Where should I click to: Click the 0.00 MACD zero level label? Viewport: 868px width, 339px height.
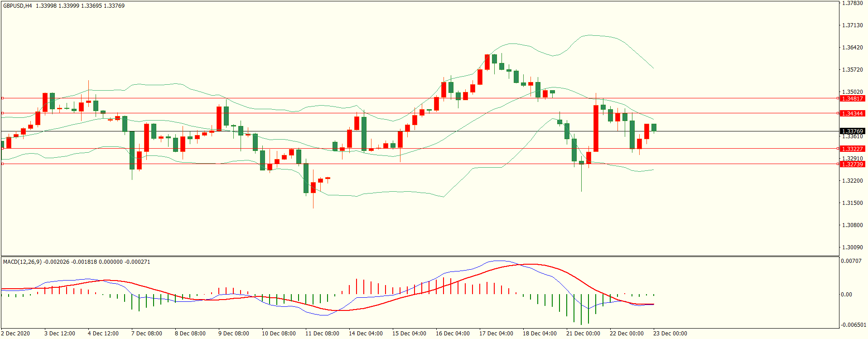coord(846,295)
